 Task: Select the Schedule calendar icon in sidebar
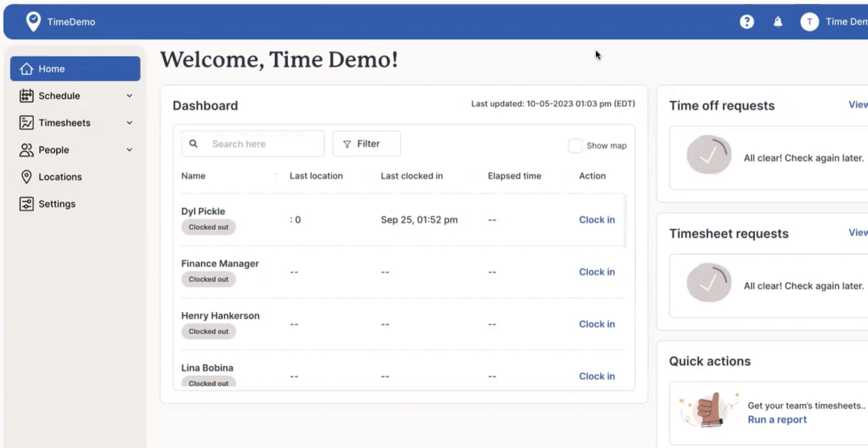point(26,95)
